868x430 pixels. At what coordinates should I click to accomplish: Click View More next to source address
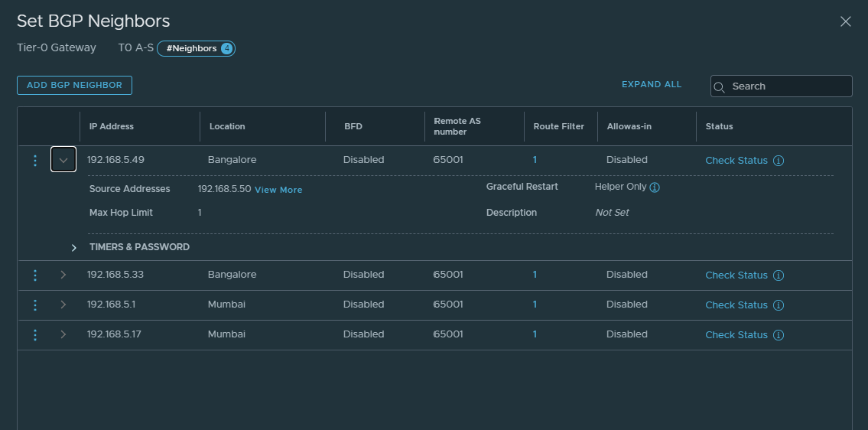pyautogui.click(x=278, y=190)
